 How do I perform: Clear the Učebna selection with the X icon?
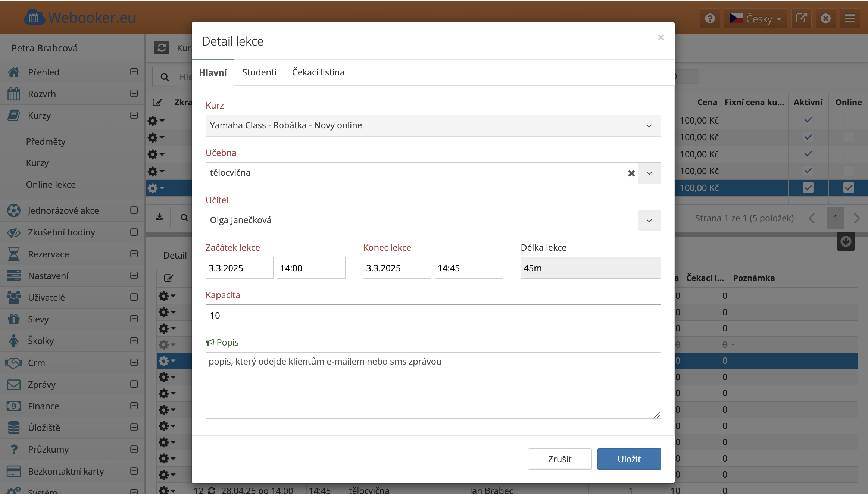click(631, 173)
